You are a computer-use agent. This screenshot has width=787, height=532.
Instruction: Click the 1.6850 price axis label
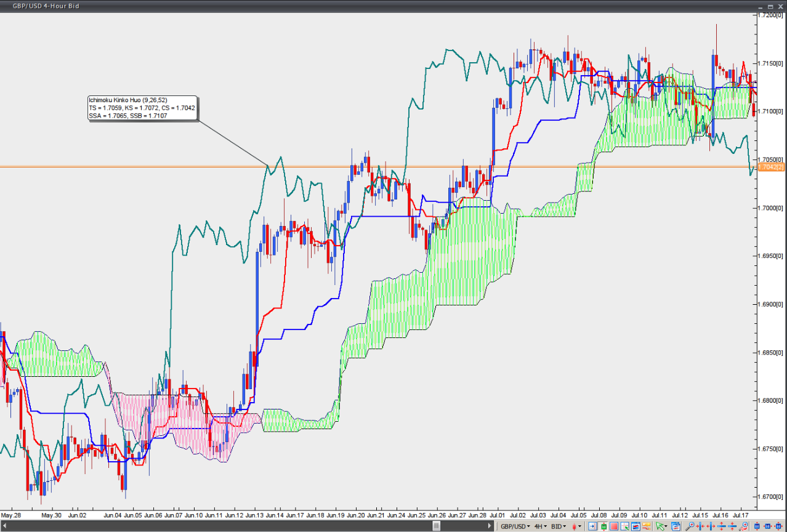point(769,352)
